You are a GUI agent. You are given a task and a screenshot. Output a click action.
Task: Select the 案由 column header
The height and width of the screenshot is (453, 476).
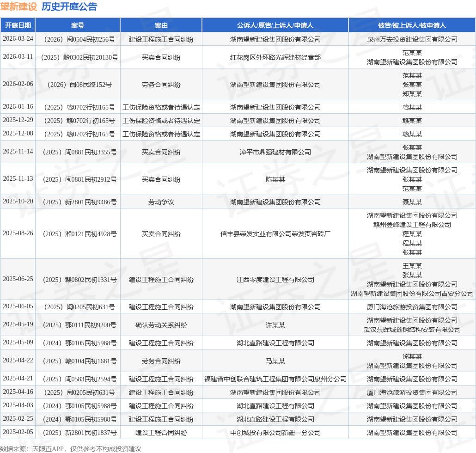(161, 25)
